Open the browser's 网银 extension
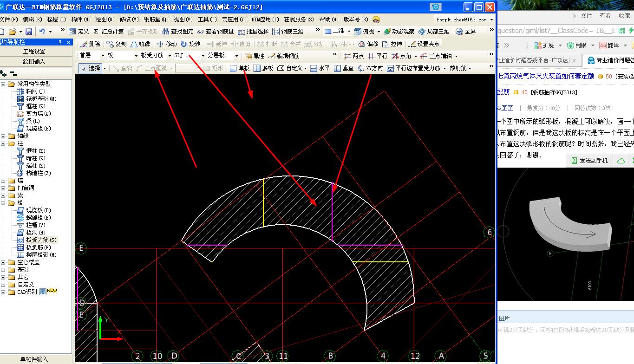Viewport: 634px width, 364px height. pyautogui.click(x=576, y=45)
